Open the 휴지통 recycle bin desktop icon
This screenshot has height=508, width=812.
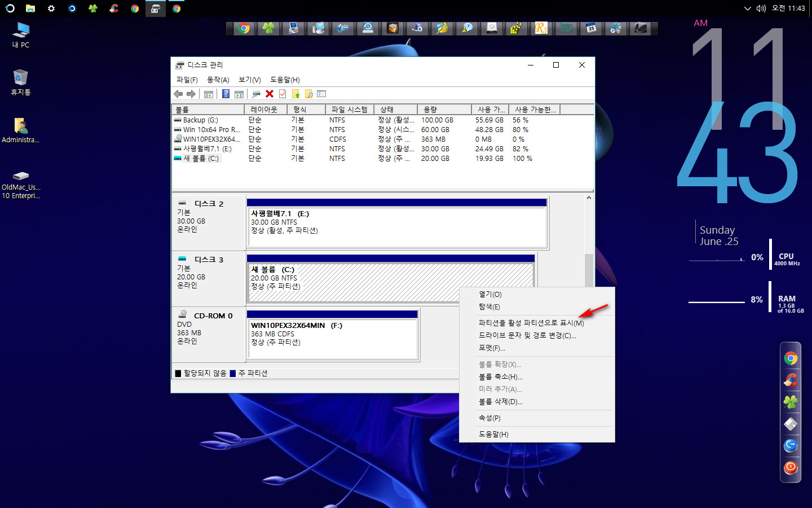21,82
